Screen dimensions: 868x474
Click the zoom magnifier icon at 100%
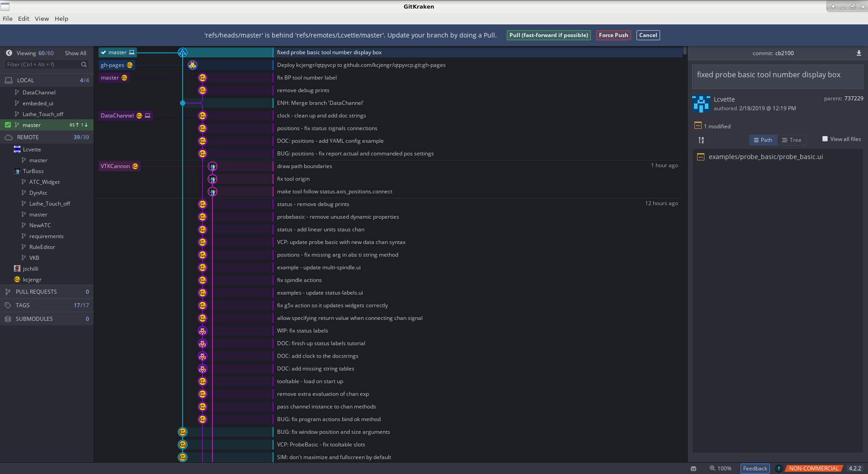pyautogui.click(x=712, y=468)
